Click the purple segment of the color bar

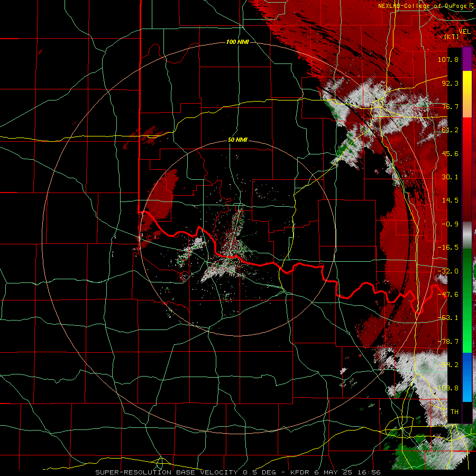coord(467,59)
